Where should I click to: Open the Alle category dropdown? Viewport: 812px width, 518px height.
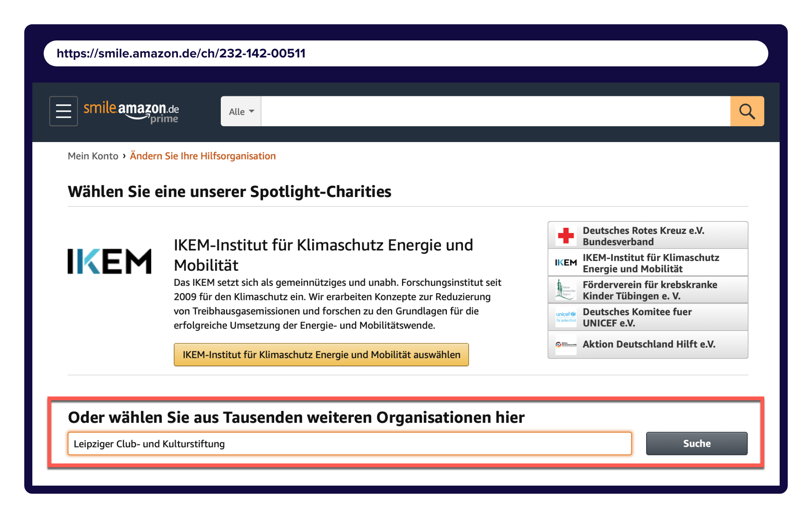coord(241,111)
